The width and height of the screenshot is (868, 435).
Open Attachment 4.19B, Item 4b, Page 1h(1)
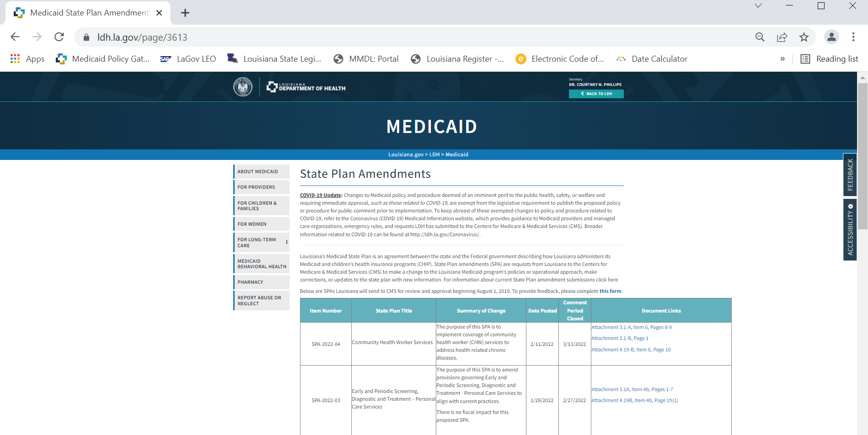click(635, 400)
